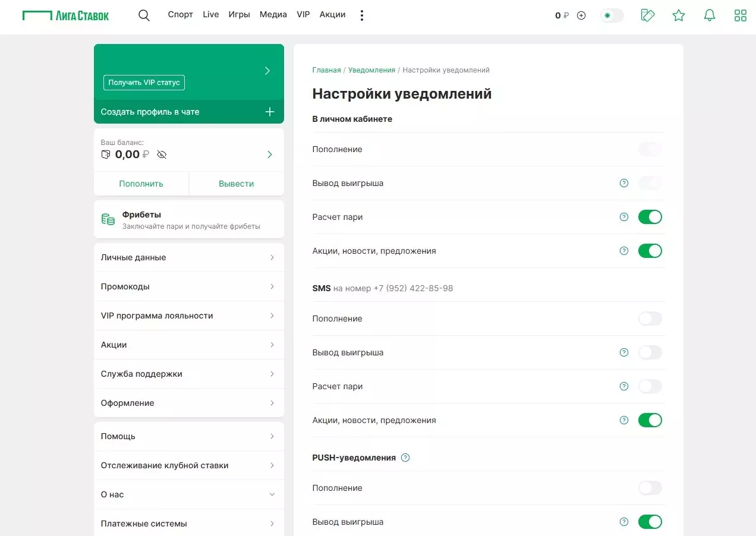Enable the SMS Пополнение switch
This screenshot has height=536, width=756.
click(650, 319)
